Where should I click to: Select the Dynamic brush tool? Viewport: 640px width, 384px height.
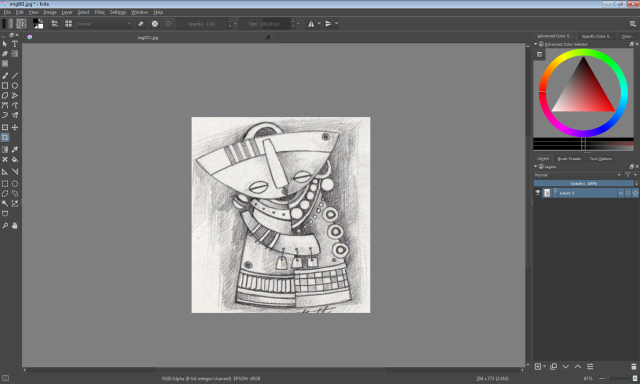pyautogui.click(x=5, y=115)
